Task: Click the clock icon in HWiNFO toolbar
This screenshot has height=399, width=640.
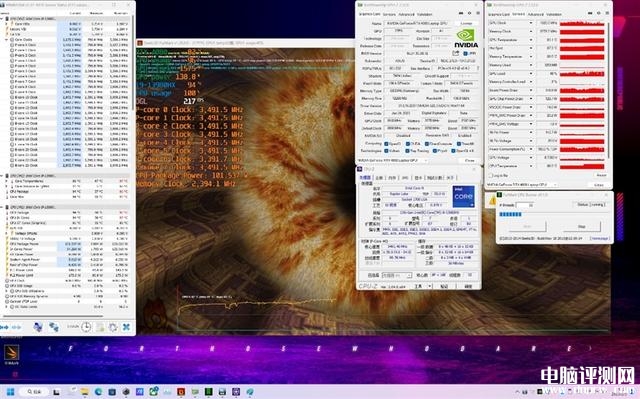Action: click(86, 327)
